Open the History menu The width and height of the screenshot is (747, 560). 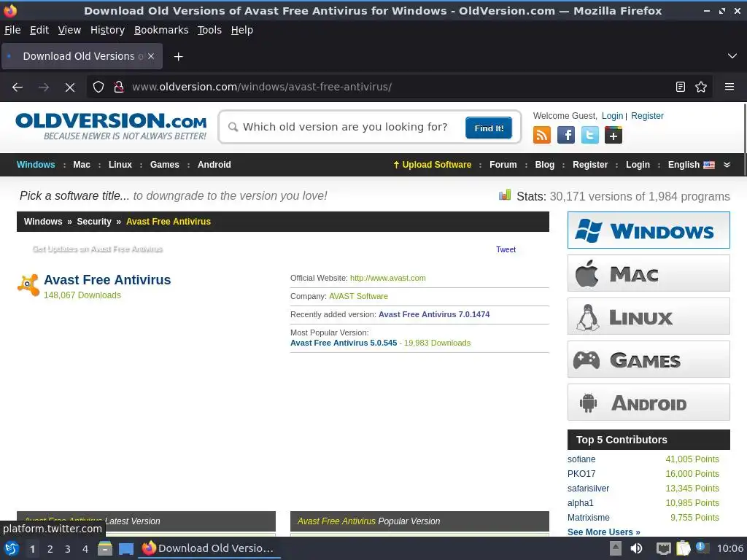pyautogui.click(x=107, y=30)
